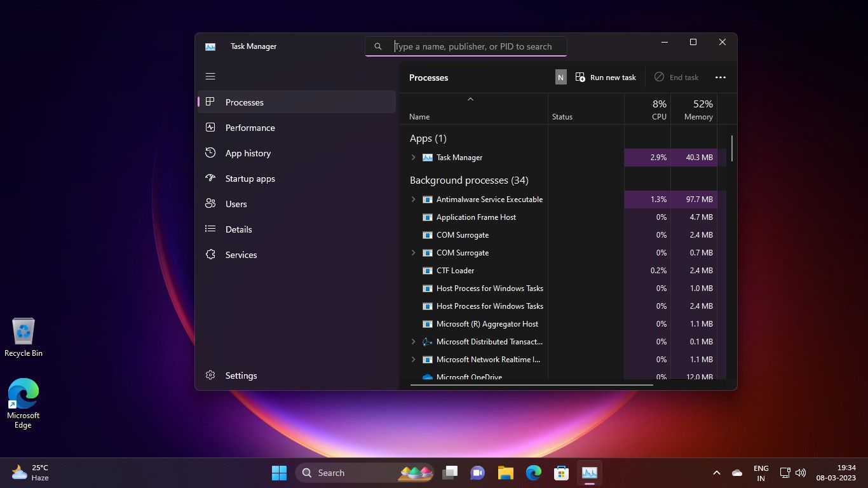This screenshot has height=488, width=868.
Task: Open Task Manager Settings
Action: 241,376
